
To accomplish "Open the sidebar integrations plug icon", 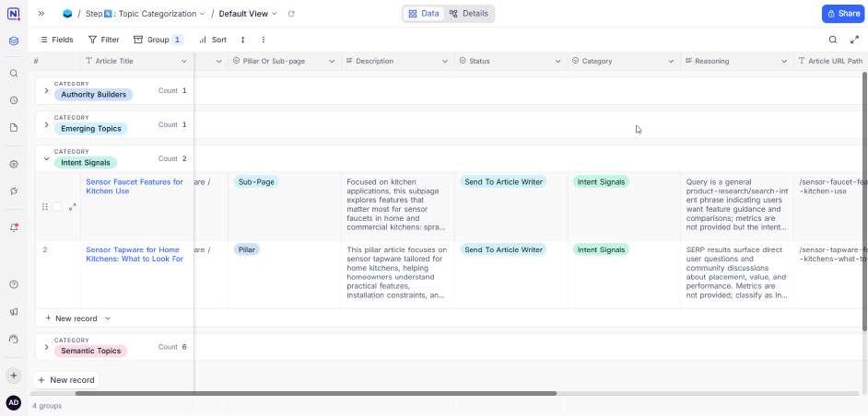I will 14,191.
